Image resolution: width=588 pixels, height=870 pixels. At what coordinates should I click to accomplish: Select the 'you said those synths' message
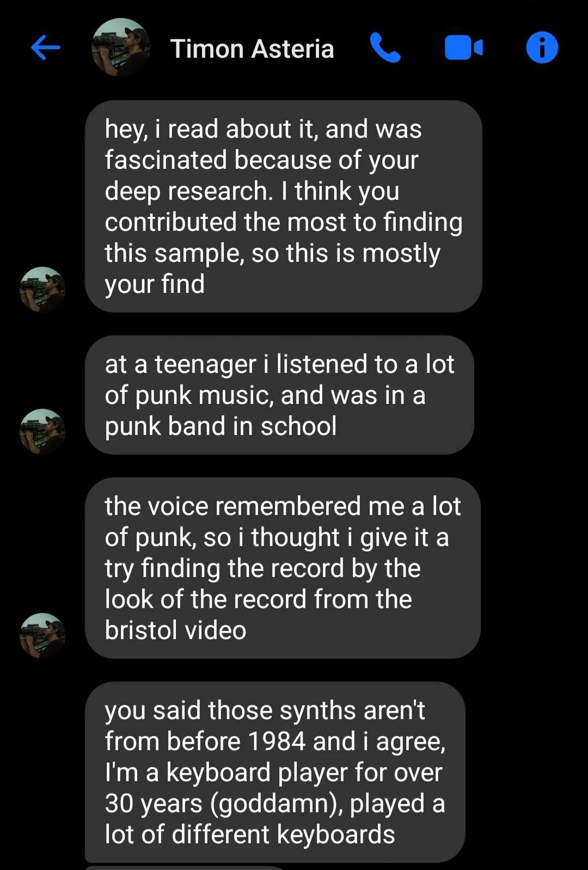(x=275, y=772)
